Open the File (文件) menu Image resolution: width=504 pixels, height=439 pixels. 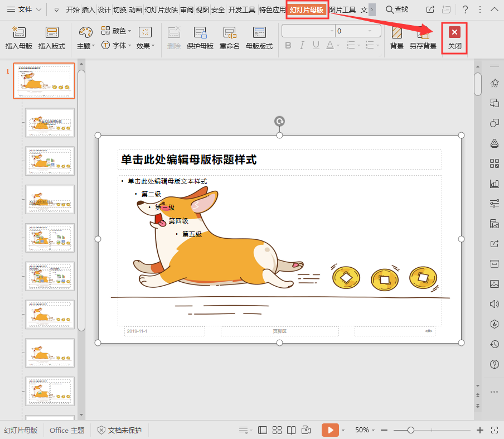point(23,9)
